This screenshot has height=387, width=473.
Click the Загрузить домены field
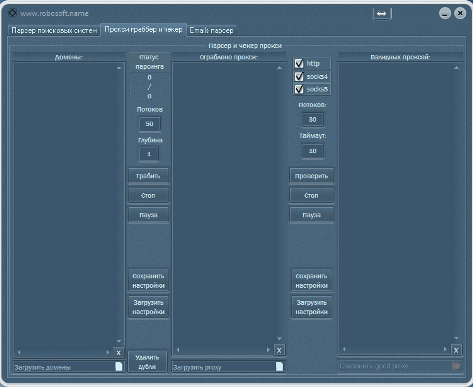click(69, 367)
